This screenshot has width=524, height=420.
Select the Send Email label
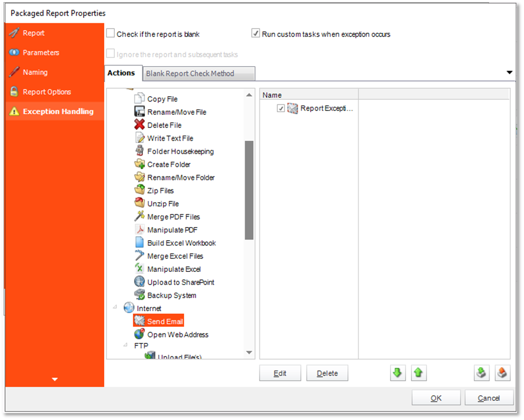165,321
